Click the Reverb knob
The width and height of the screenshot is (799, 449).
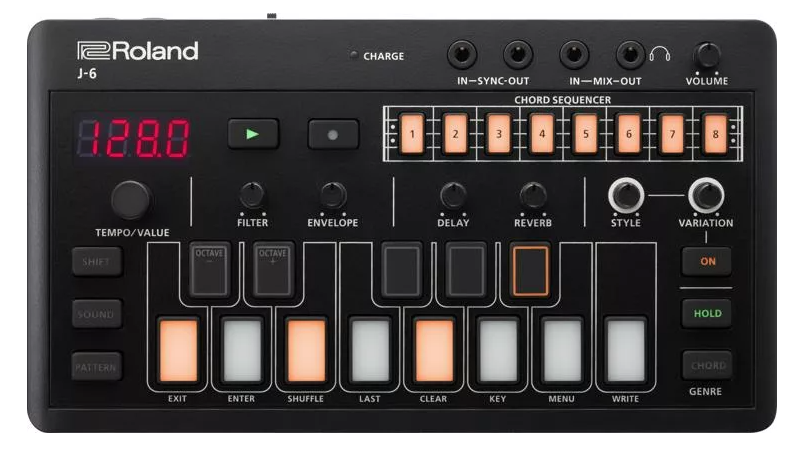point(533,195)
